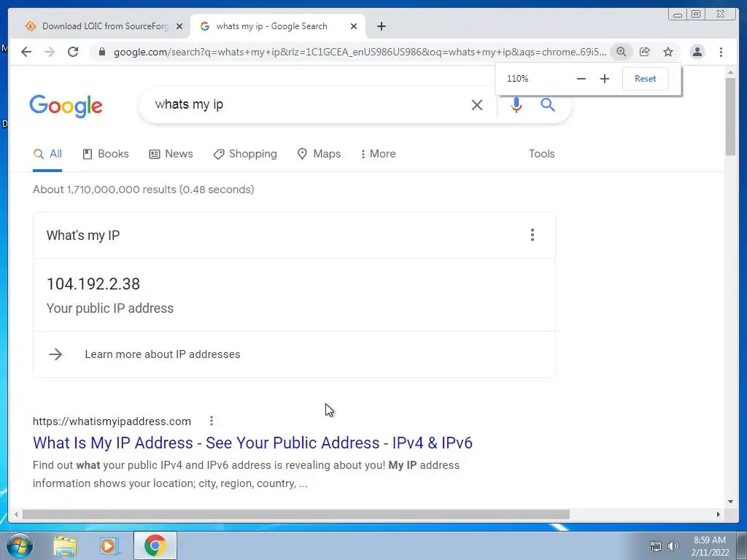This screenshot has width=747, height=560.
Task: Click the 110% zoom value
Action: [x=517, y=79]
